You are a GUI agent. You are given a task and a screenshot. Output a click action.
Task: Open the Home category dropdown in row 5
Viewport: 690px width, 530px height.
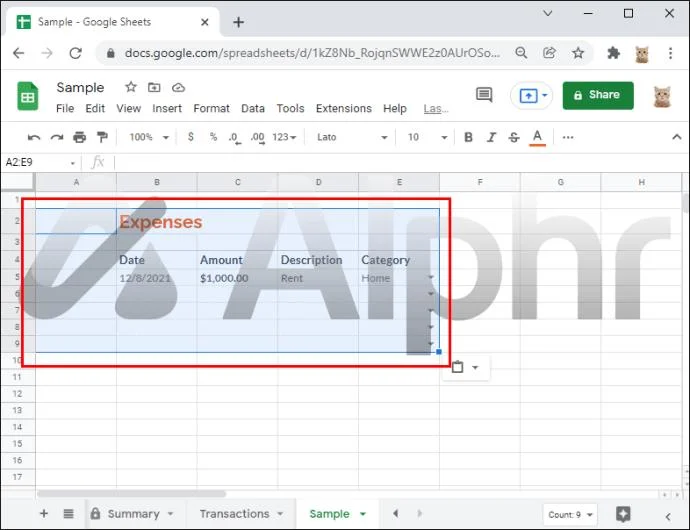point(431,277)
